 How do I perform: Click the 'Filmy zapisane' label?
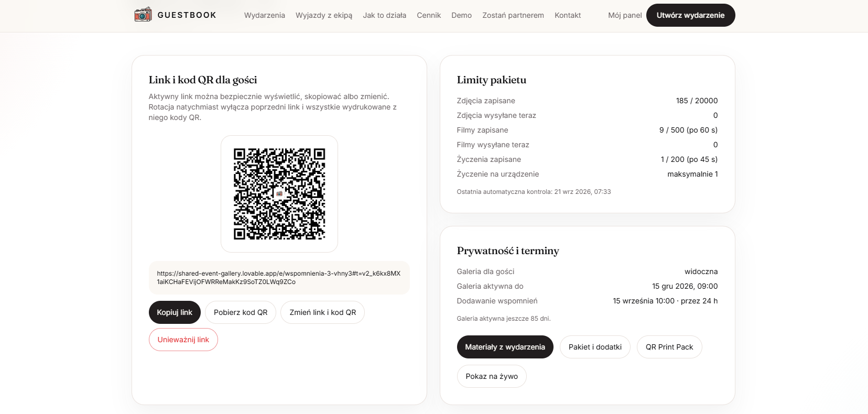pyautogui.click(x=482, y=130)
